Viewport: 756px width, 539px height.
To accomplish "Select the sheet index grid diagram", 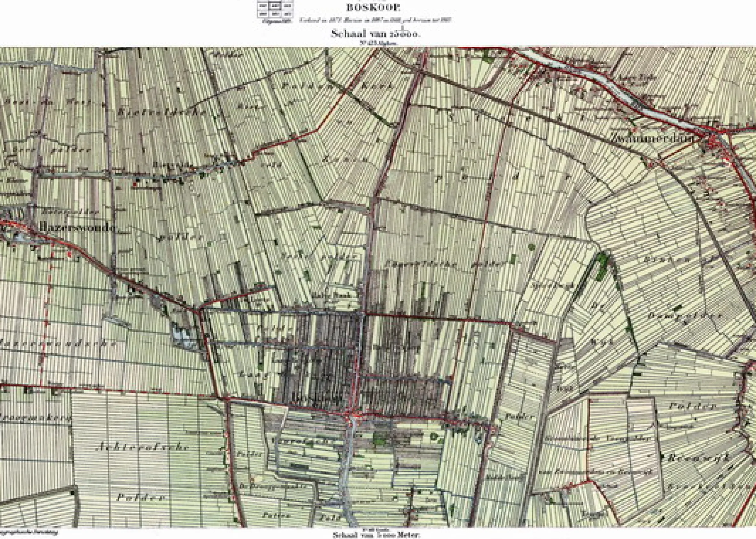I will [275, 10].
